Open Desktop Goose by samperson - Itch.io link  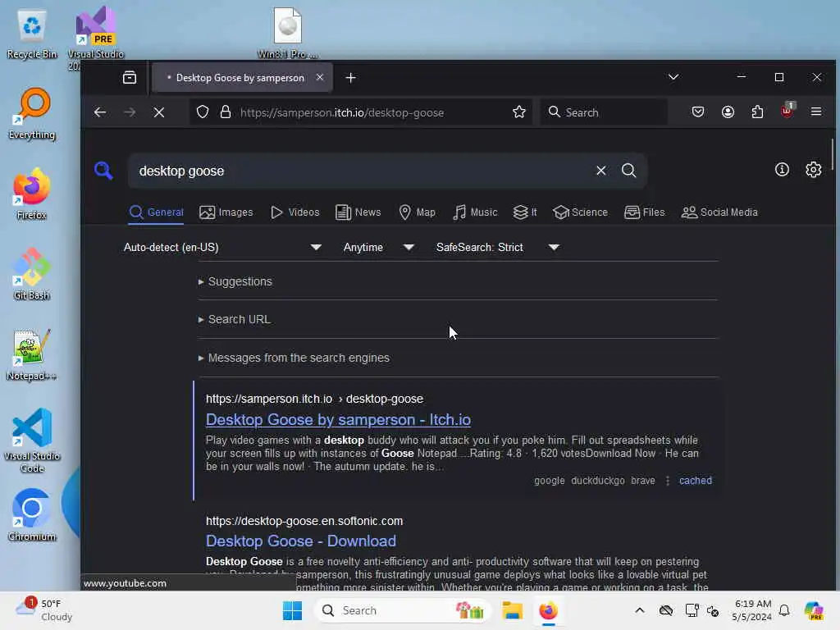point(338,420)
